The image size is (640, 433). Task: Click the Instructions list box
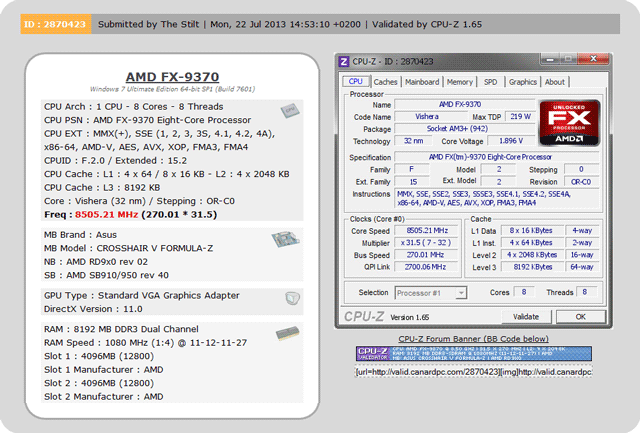(x=497, y=199)
